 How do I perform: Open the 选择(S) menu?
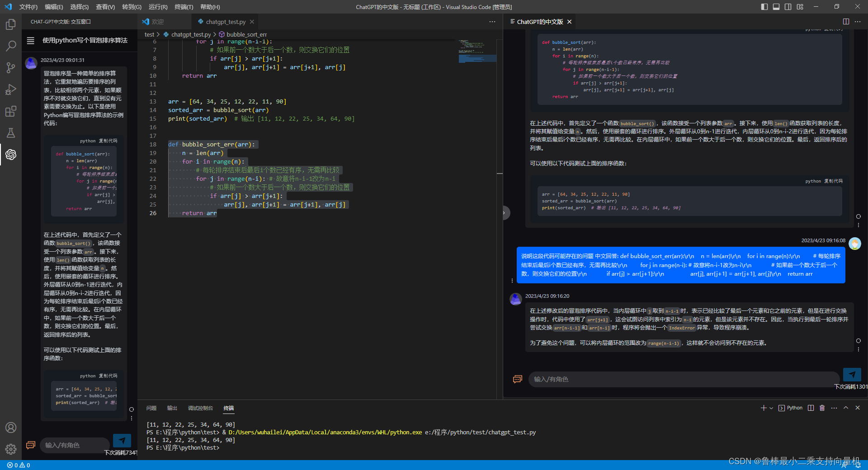point(80,7)
